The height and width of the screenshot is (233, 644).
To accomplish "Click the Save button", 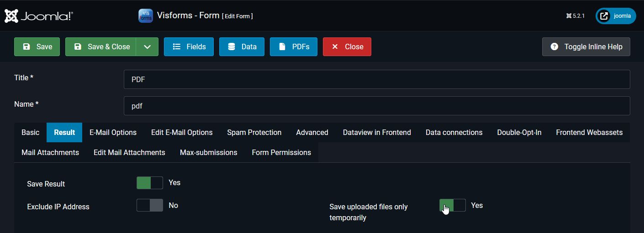I will [37, 47].
